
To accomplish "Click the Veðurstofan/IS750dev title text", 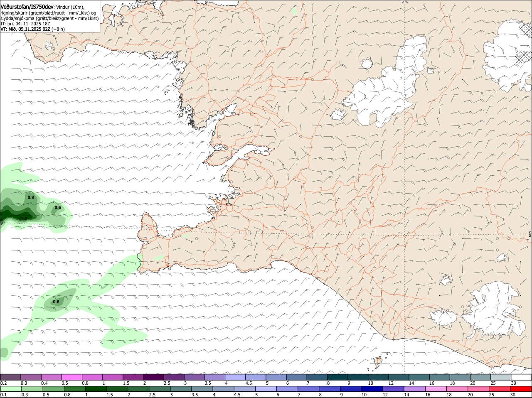I will [27, 7].
